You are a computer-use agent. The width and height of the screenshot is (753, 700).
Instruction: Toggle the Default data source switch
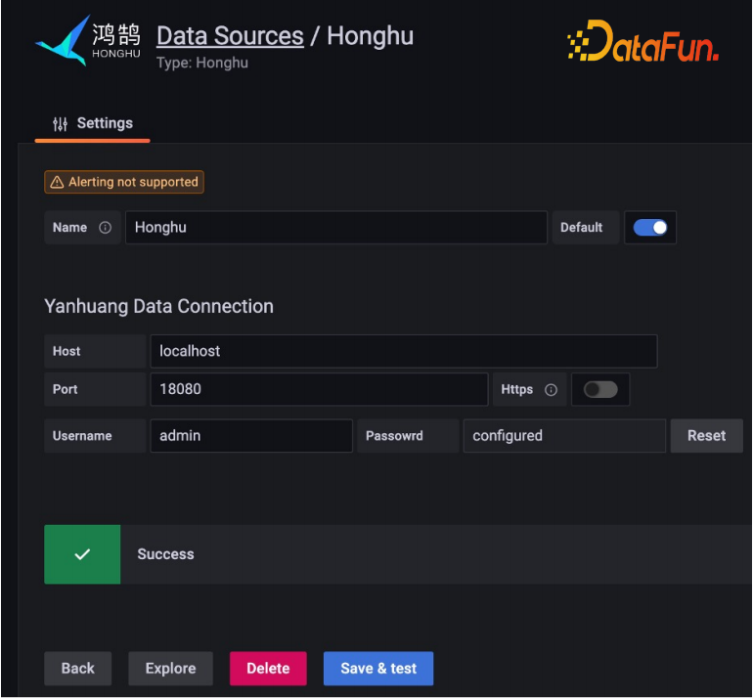(x=649, y=228)
